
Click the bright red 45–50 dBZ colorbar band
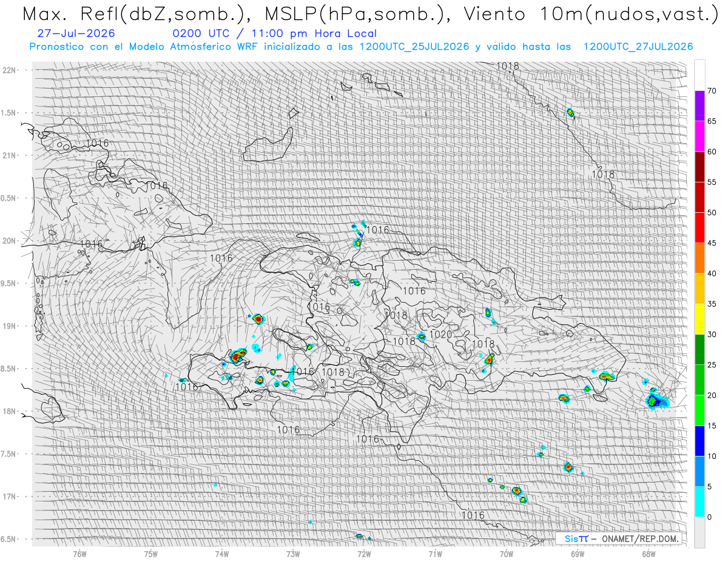tap(699, 228)
